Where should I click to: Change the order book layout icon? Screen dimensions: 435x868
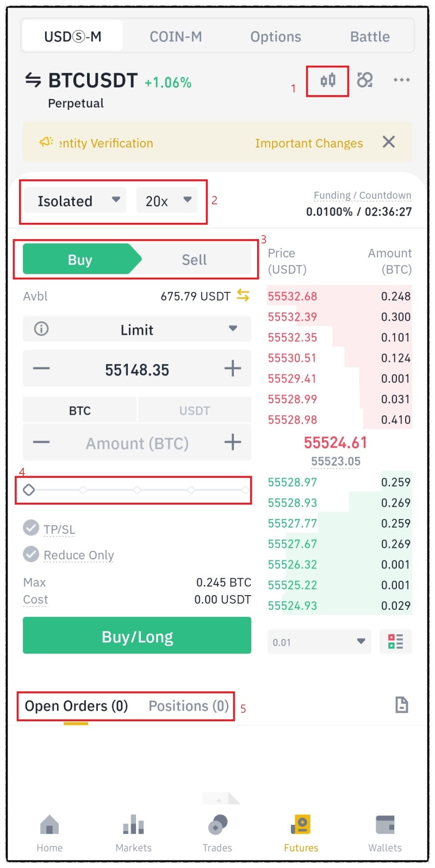tap(395, 641)
